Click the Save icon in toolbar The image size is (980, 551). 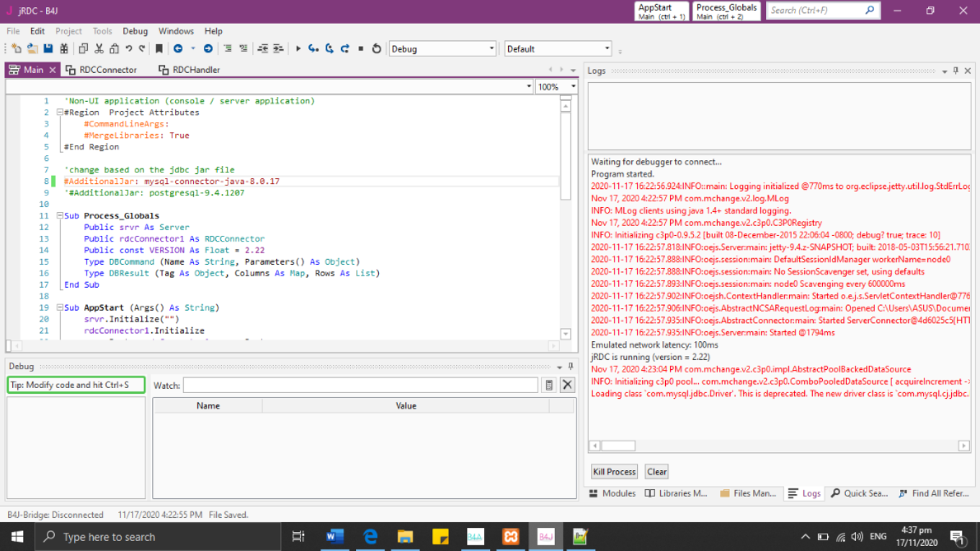point(48,49)
